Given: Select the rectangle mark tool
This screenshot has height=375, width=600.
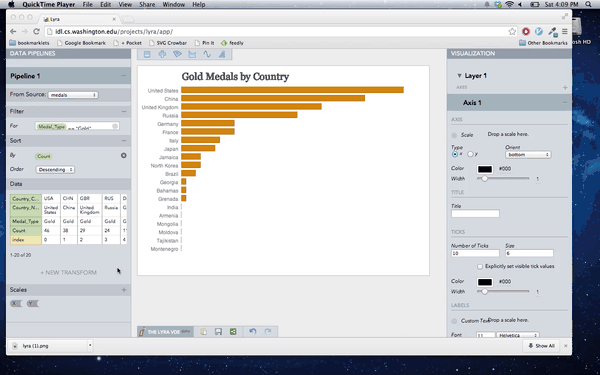Looking at the screenshot, I should (147, 54).
